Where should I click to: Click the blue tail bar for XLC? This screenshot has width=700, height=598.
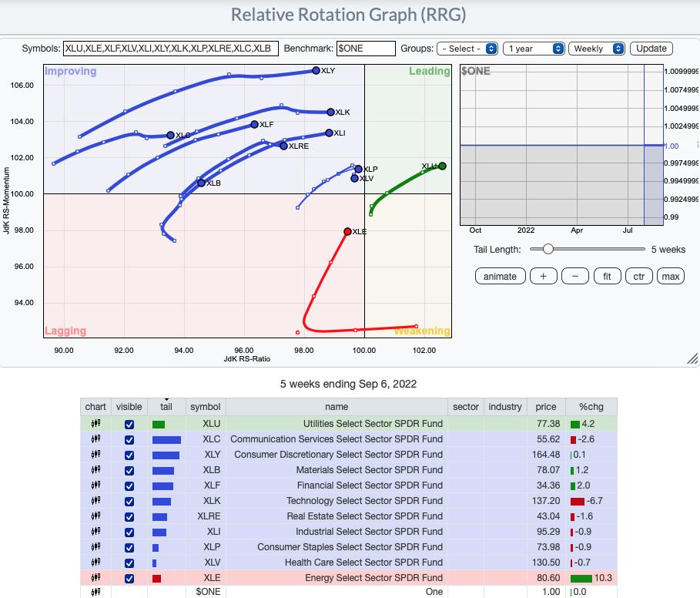(166, 439)
